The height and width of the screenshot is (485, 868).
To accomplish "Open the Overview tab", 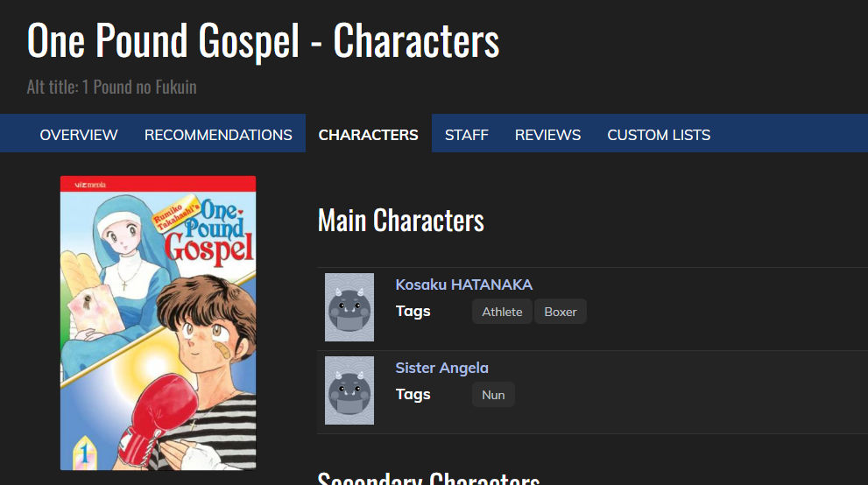I will [x=79, y=135].
